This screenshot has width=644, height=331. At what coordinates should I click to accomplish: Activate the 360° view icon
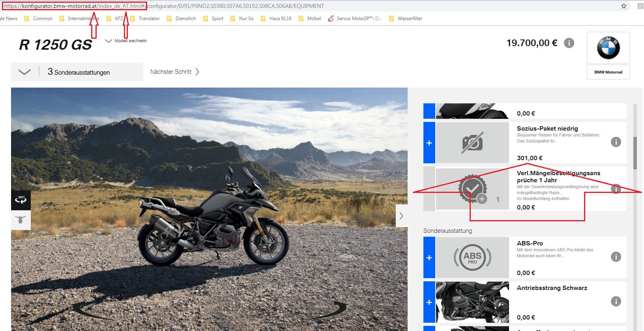pos(21,200)
